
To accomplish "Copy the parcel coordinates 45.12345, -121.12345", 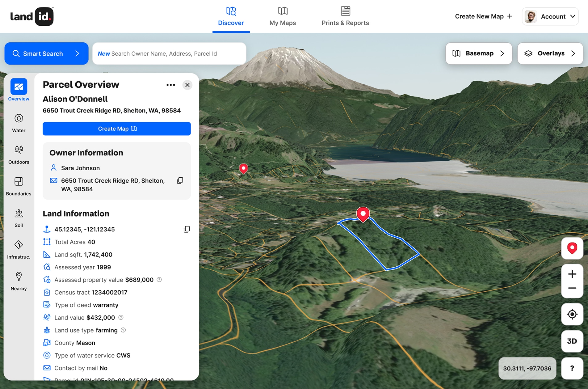I will tap(187, 229).
